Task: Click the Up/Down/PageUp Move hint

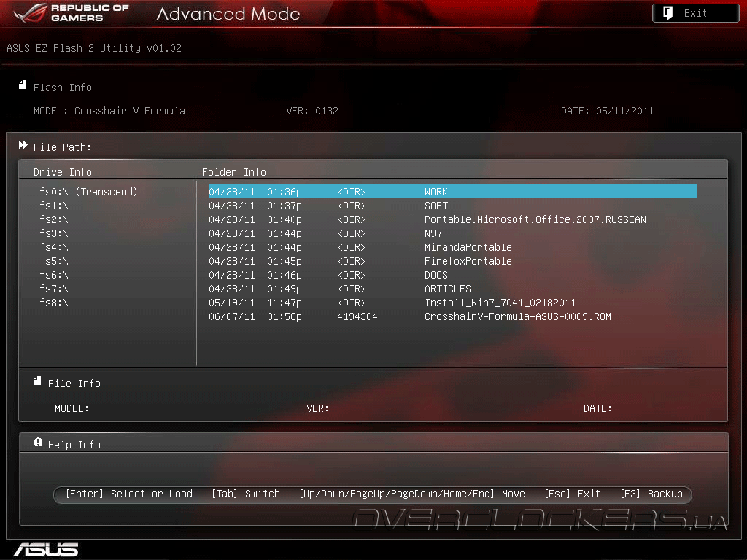Action: [x=412, y=494]
